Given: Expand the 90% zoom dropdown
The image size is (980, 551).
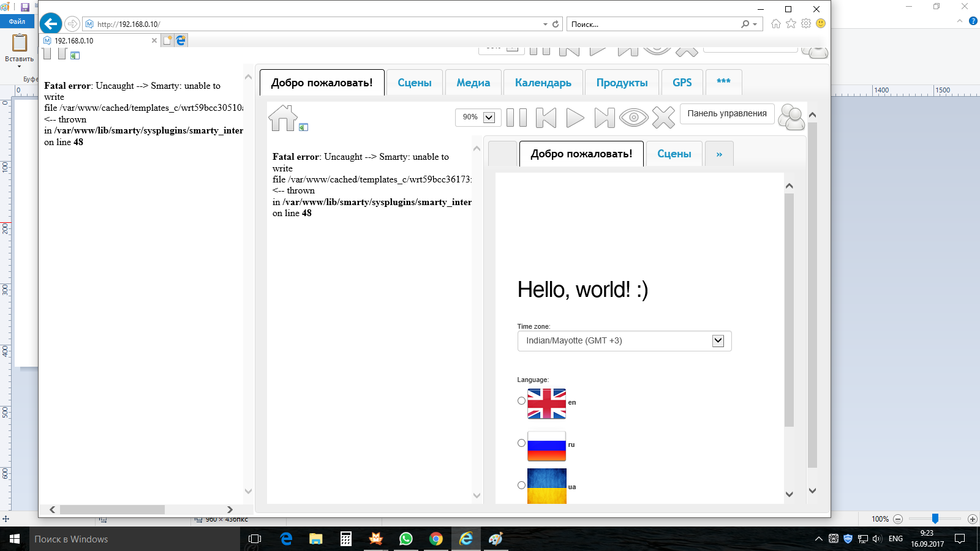Looking at the screenshot, I should [489, 118].
